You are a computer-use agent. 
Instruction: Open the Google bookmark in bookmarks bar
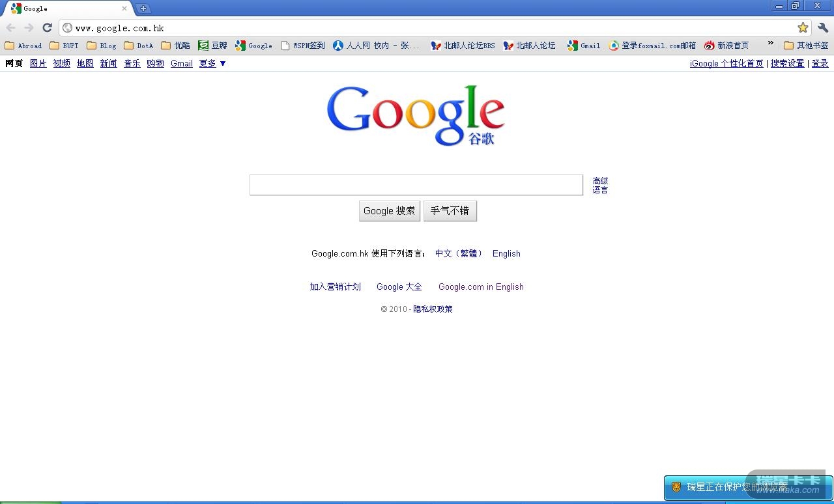[253, 46]
